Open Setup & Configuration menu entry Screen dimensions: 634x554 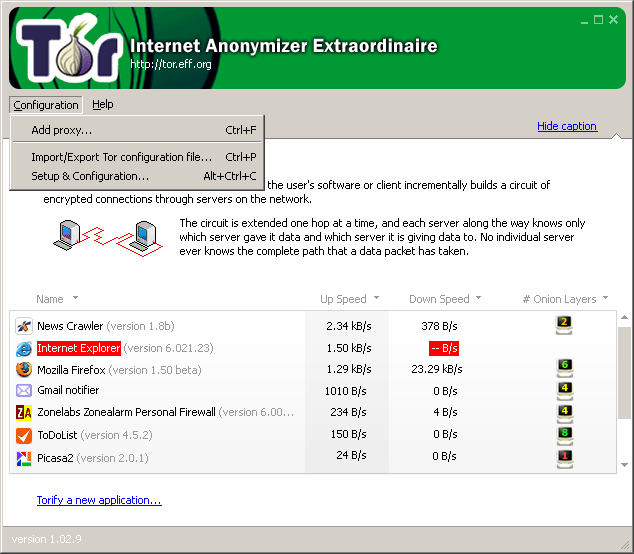pos(90,176)
